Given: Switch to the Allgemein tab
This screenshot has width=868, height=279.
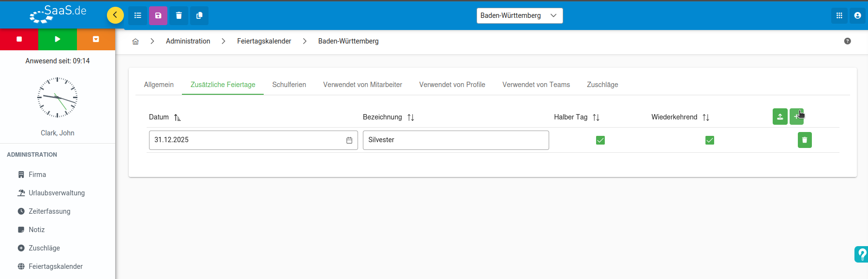Looking at the screenshot, I should click(159, 85).
